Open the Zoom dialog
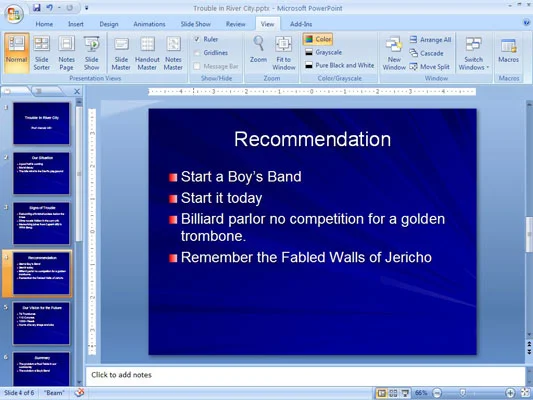 [x=258, y=50]
